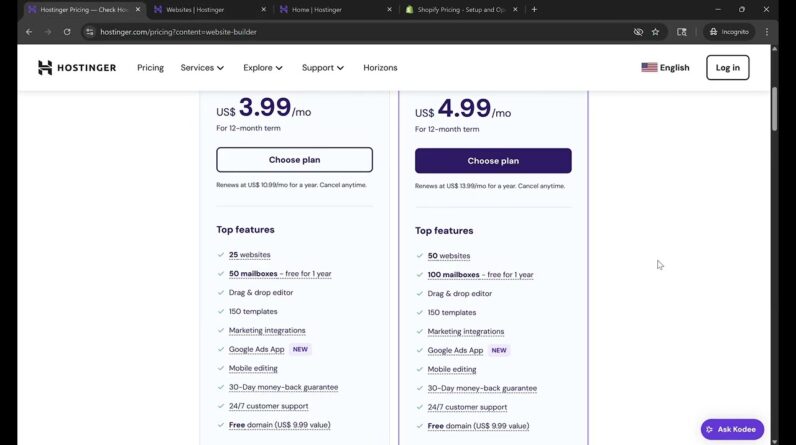Expand the Services dropdown menu

tap(202, 67)
